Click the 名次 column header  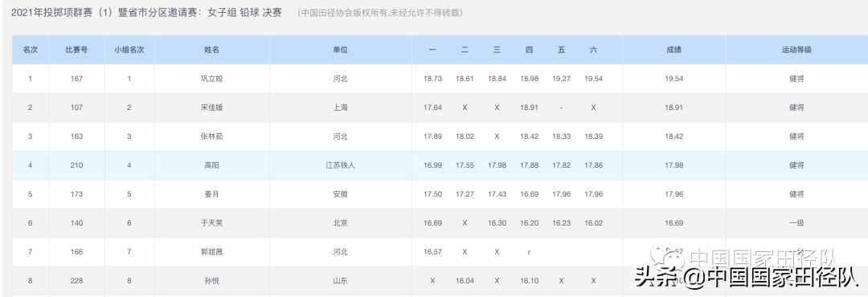30,50
